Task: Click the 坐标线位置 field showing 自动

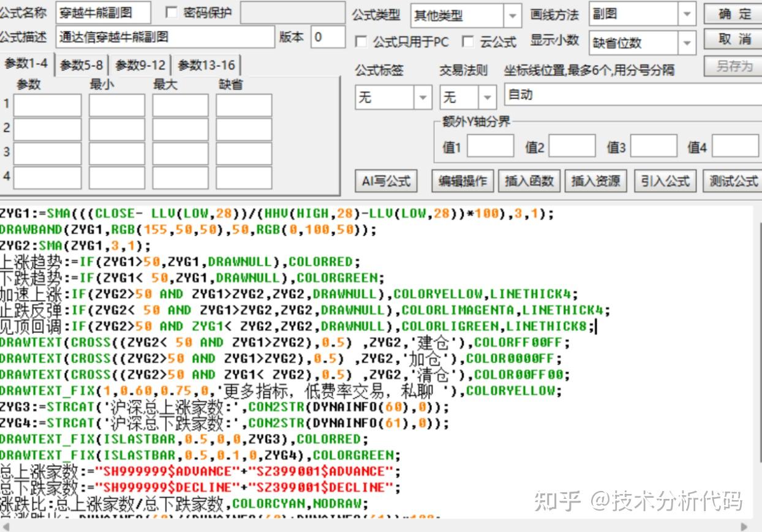Action: coord(633,95)
